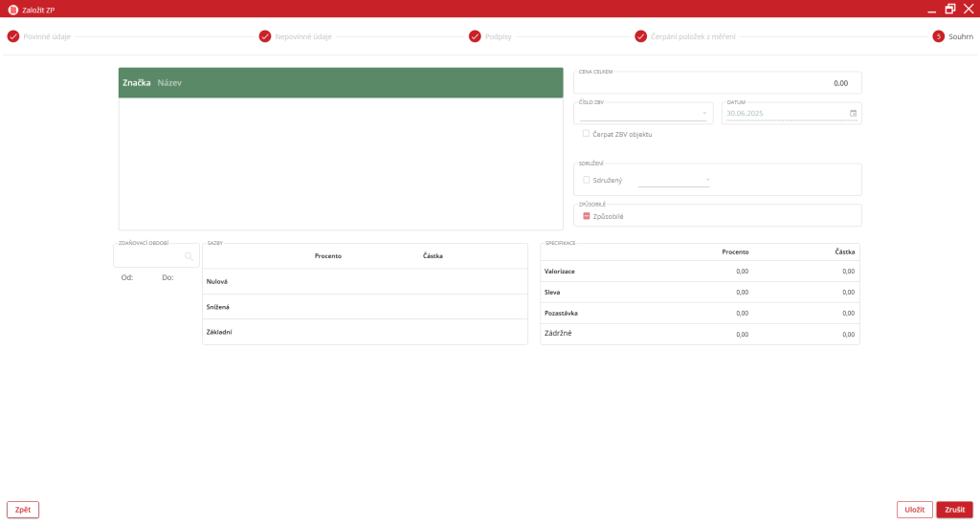Click the Podpisy step checkmark icon
This screenshot has height=525, width=980.
[x=475, y=36]
